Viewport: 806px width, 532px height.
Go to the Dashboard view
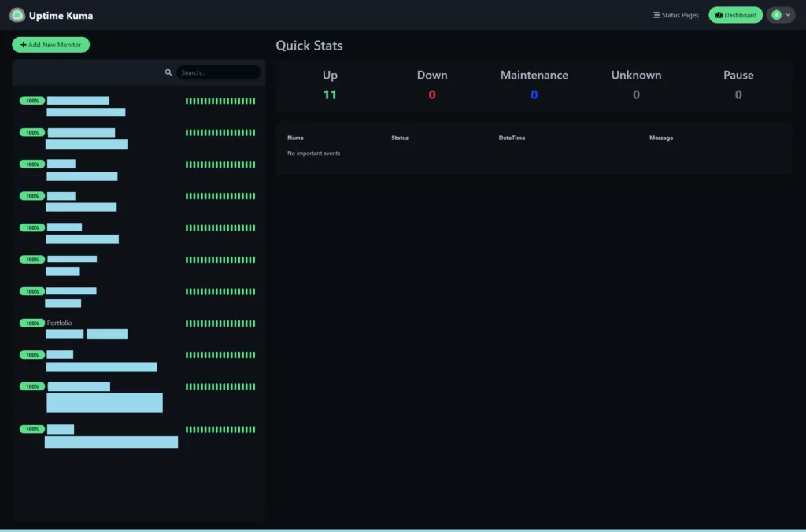click(x=735, y=15)
